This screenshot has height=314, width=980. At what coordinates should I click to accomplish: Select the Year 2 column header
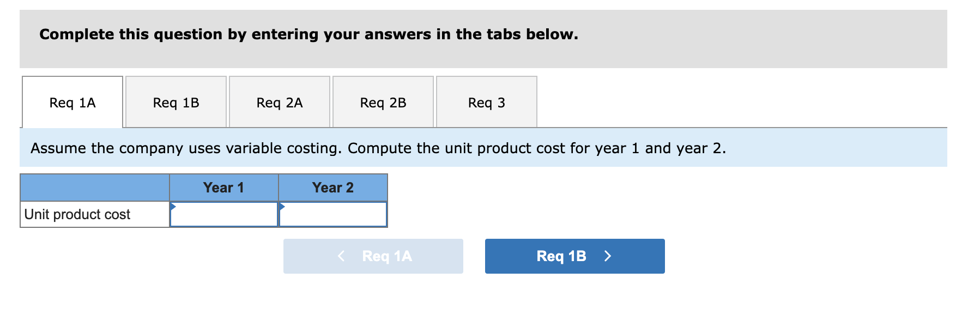[332, 187]
